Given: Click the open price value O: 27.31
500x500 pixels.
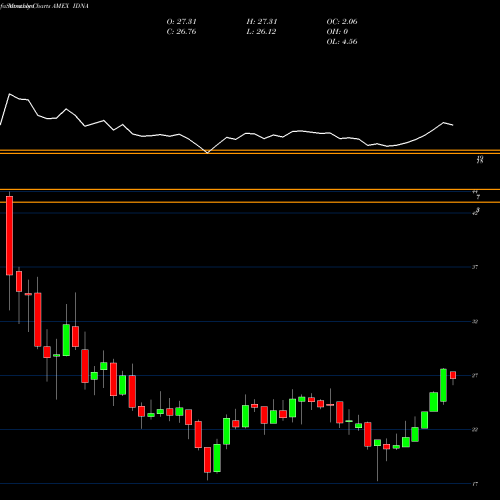Looking at the screenshot, I should click(x=181, y=22).
